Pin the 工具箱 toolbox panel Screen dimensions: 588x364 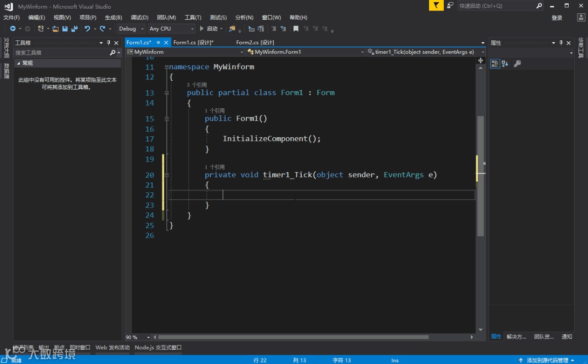click(109, 43)
